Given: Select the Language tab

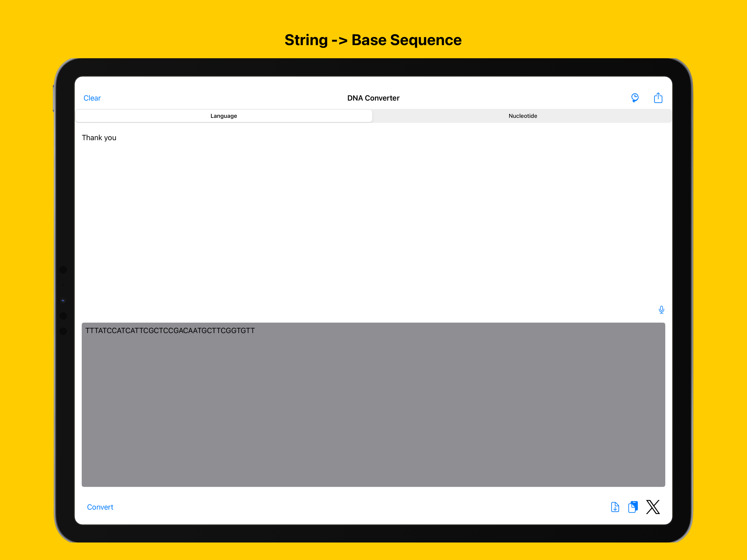Looking at the screenshot, I should (x=224, y=116).
